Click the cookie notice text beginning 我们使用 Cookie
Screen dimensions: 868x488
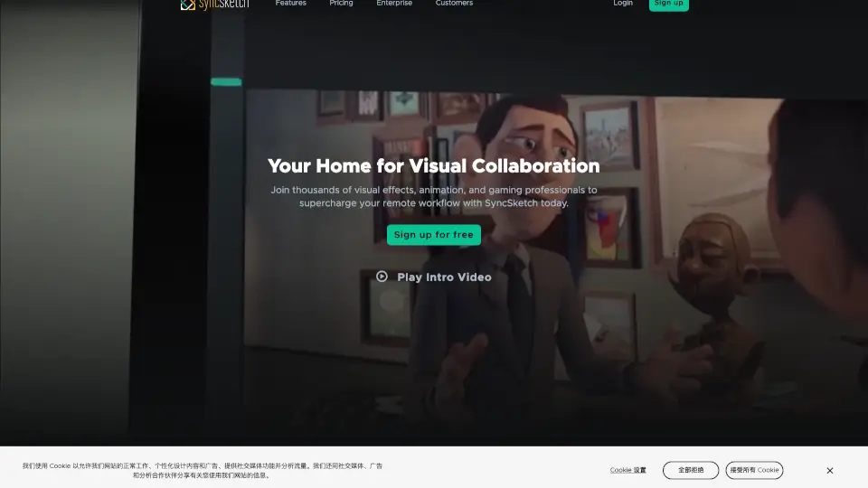[202, 470]
